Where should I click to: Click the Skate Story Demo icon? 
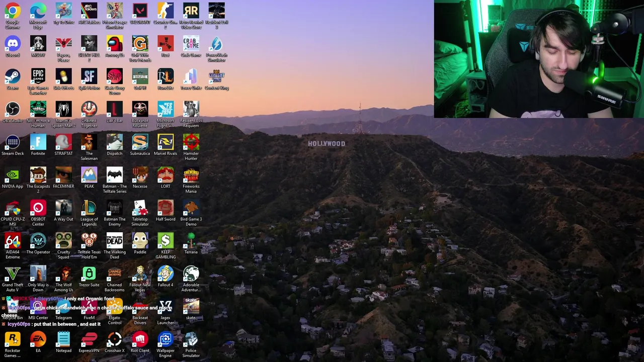115,76
